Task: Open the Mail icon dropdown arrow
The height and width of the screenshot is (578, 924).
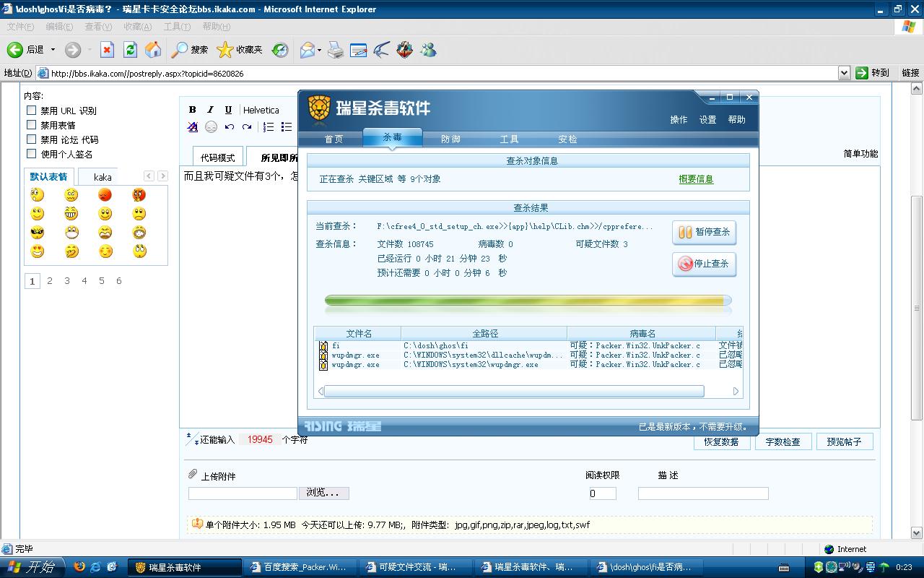Action: click(x=319, y=50)
